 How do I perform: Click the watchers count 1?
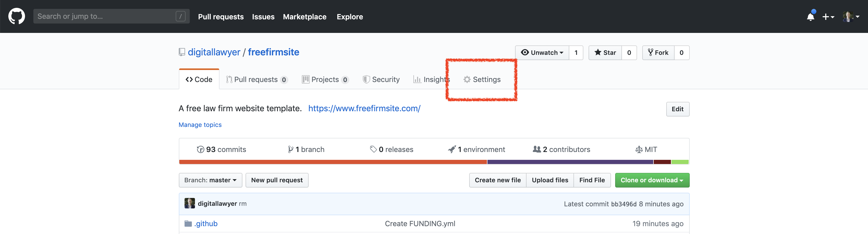point(576,53)
